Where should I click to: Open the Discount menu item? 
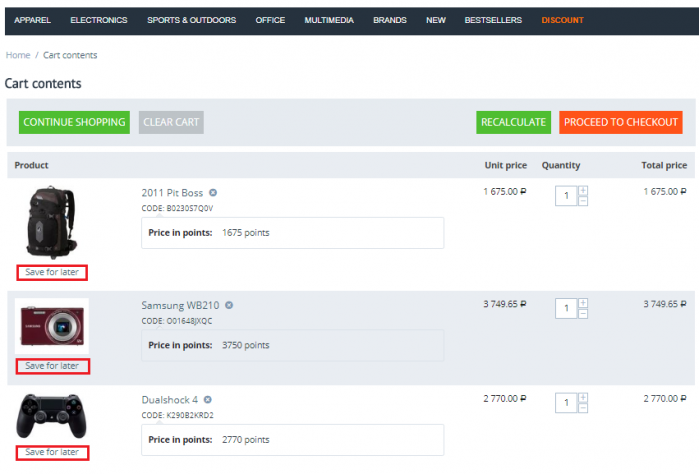562,21
